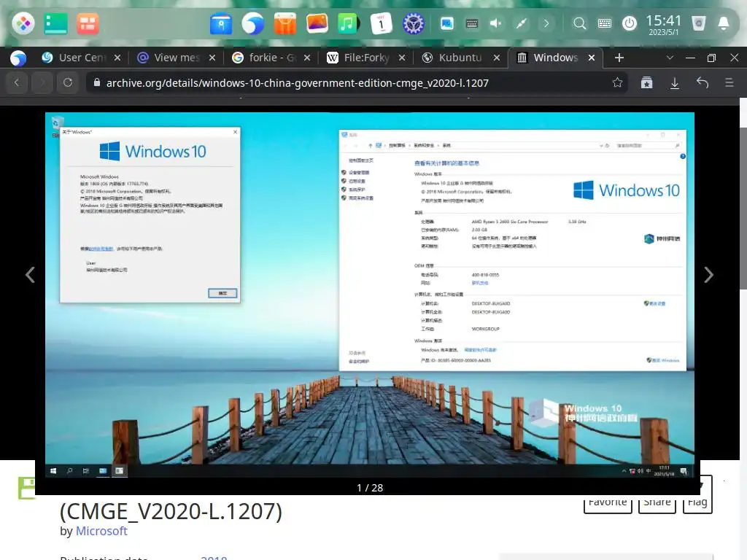Open the trash icon in the panel

coord(698,23)
